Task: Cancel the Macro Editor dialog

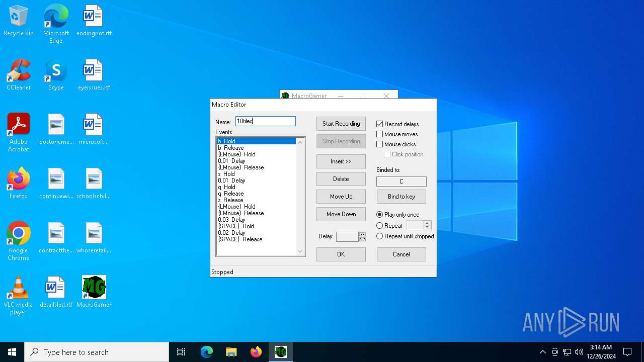Action: tap(401, 254)
